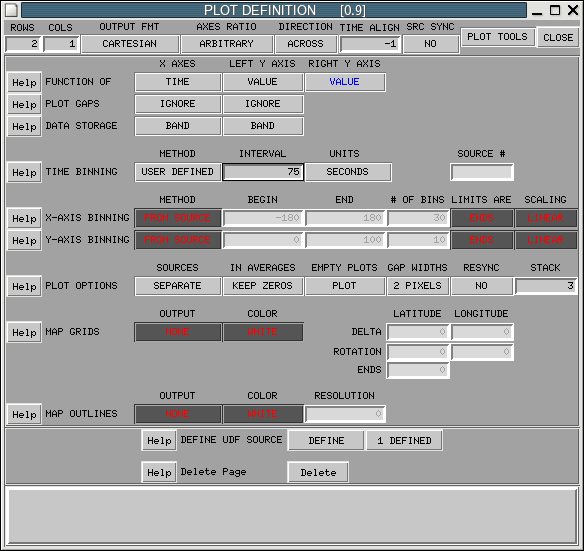The width and height of the screenshot is (584, 551).
Task: Click ROTATION longitude field
Action: tap(482, 352)
